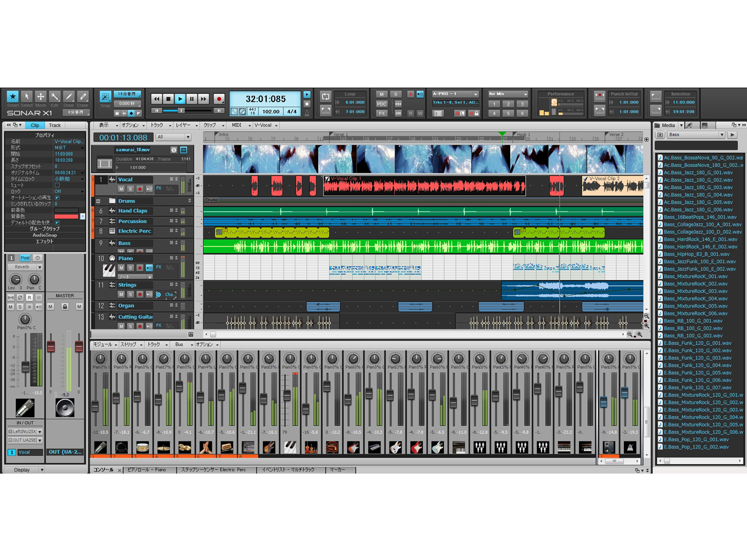Click the record button in transport controls
Screen dimensions: 747x560
219,99
